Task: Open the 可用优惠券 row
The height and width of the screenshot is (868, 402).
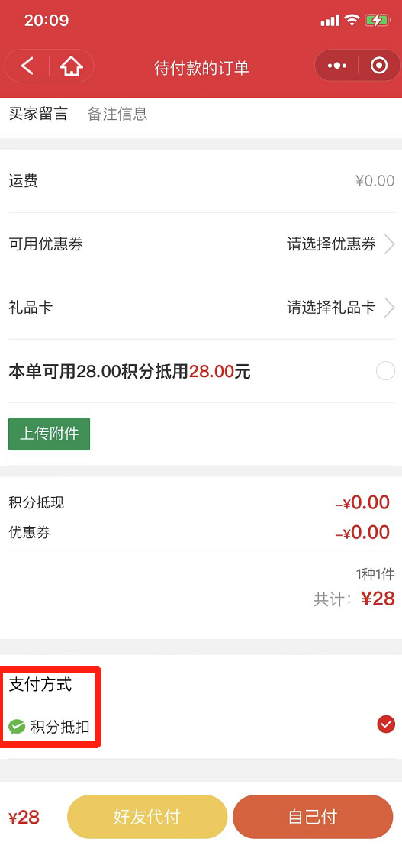Action: (201, 244)
